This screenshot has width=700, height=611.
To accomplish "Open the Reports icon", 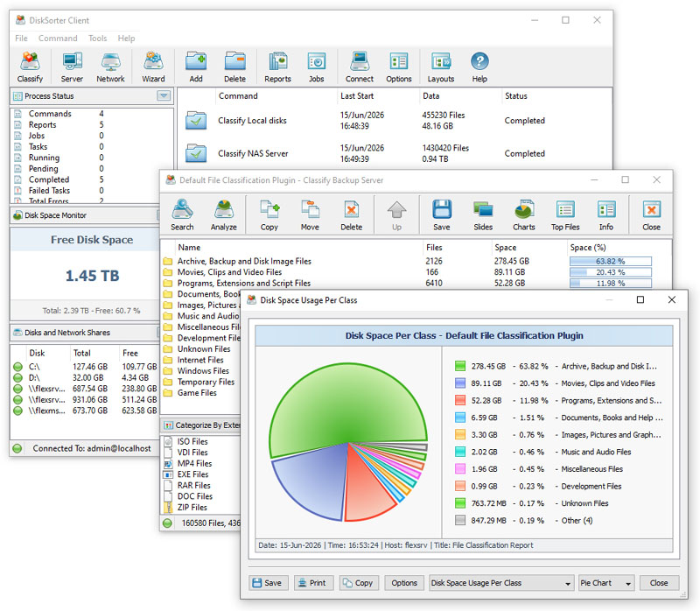I will [277, 67].
